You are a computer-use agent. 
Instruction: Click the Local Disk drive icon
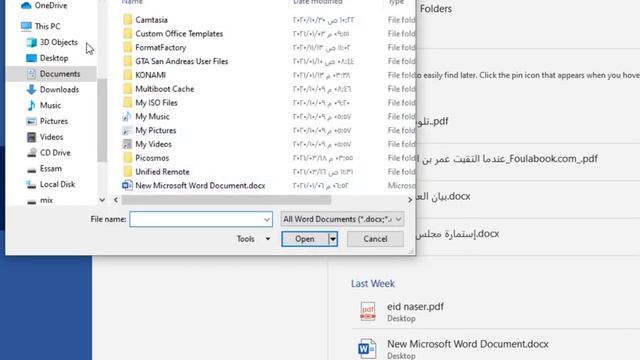pyautogui.click(x=31, y=184)
